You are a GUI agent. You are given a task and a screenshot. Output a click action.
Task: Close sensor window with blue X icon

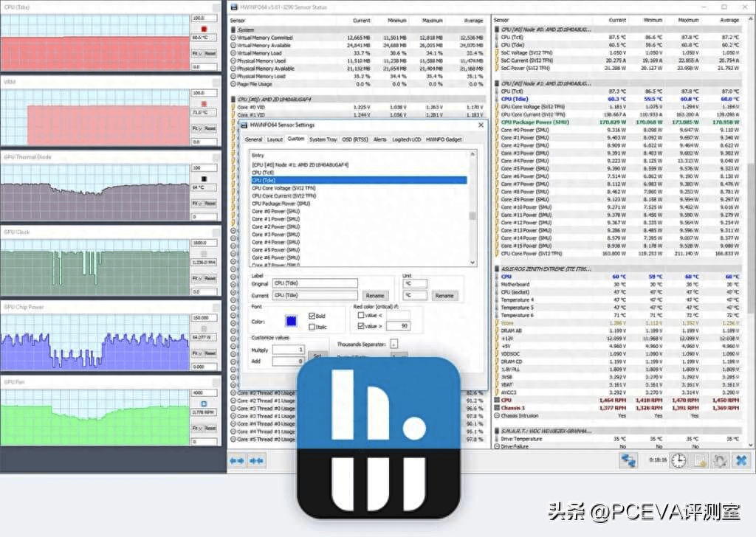(740, 460)
